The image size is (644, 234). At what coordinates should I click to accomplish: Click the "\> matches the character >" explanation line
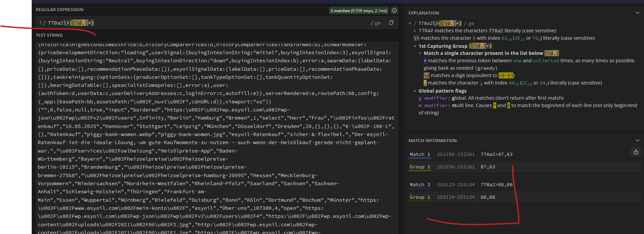point(504,38)
